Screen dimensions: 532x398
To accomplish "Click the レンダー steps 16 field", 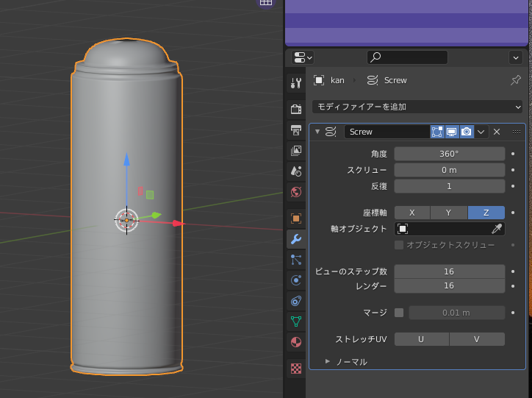I will click(449, 286).
